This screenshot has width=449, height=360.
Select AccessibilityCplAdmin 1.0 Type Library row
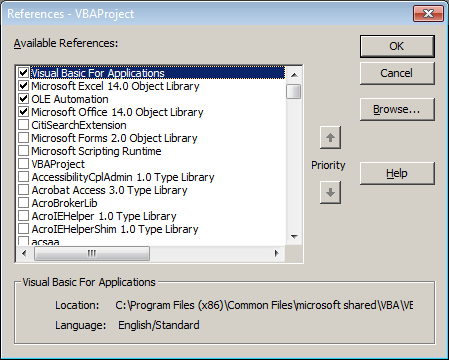tap(123, 177)
